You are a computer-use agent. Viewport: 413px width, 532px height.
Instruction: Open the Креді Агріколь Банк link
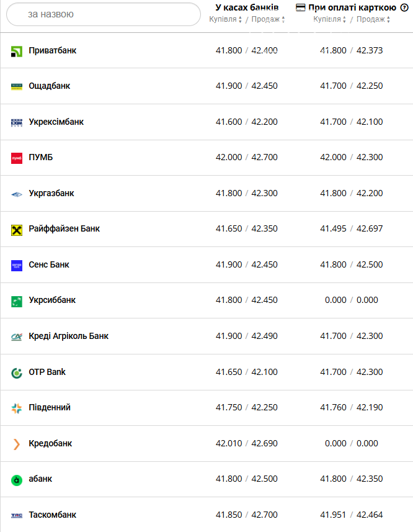(68, 336)
